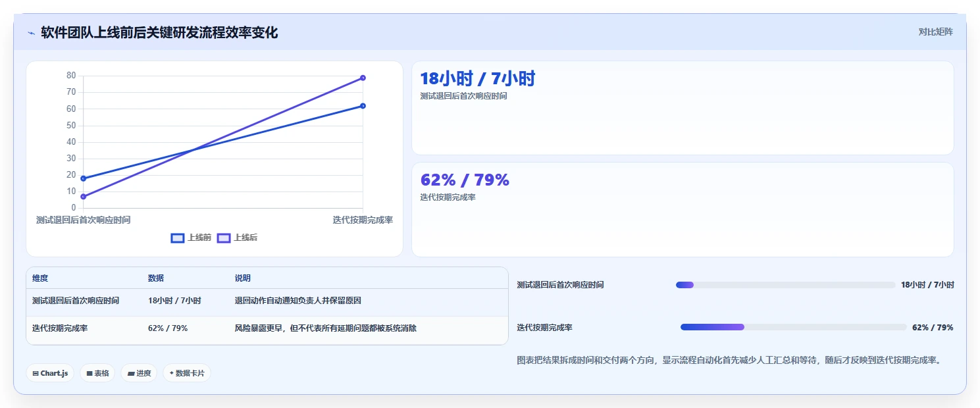Viewport: 980px width, 408px height.
Task: Click the progress label 测试退回后首次响应时间
Action: [560, 285]
